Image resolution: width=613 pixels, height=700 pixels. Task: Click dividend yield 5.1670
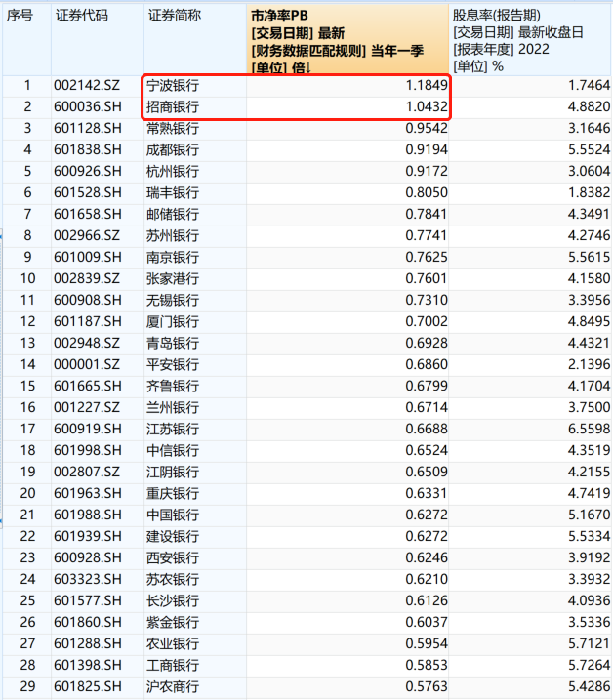pyautogui.click(x=589, y=515)
